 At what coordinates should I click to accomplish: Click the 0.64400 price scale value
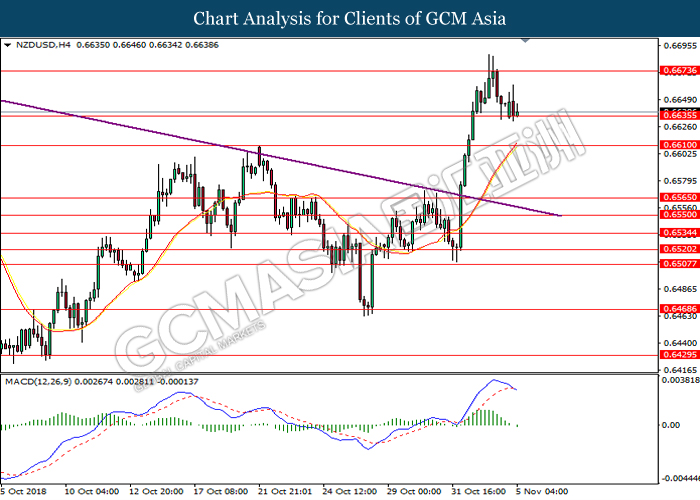pos(680,343)
